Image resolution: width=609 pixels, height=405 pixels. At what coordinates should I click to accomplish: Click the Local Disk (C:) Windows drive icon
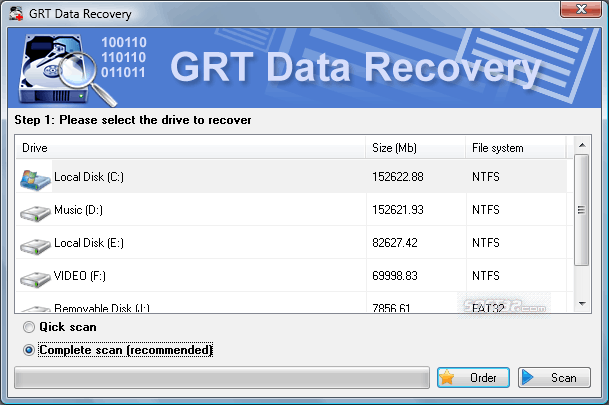(35, 180)
